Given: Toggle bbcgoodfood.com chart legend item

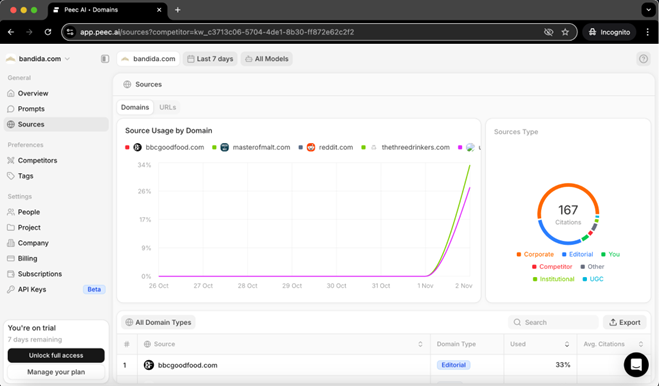Looking at the screenshot, I should [165, 147].
